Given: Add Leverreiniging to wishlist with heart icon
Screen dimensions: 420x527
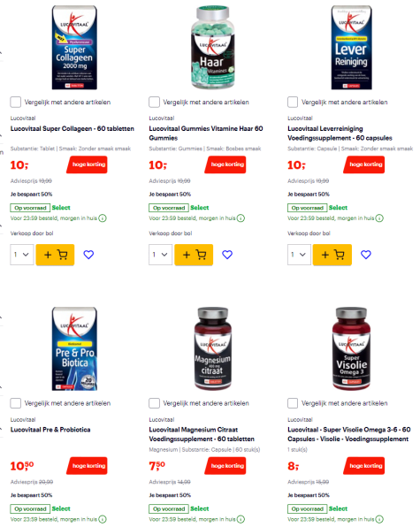Looking at the screenshot, I should 365,255.
